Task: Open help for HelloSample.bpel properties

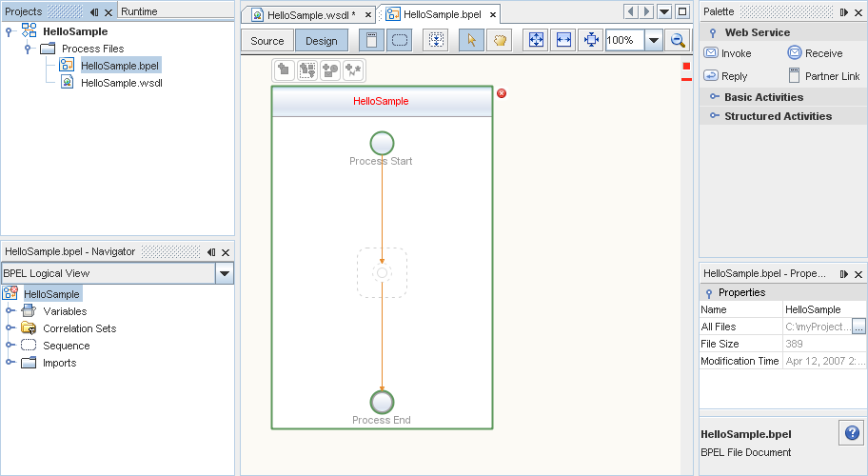Action: (x=851, y=433)
